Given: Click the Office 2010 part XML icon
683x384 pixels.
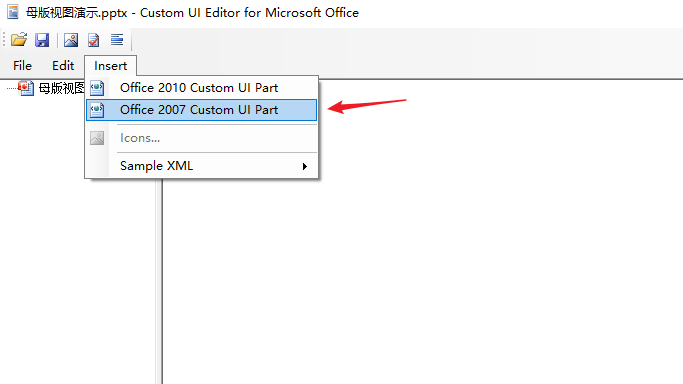Looking at the screenshot, I should [x=97, y=88].
